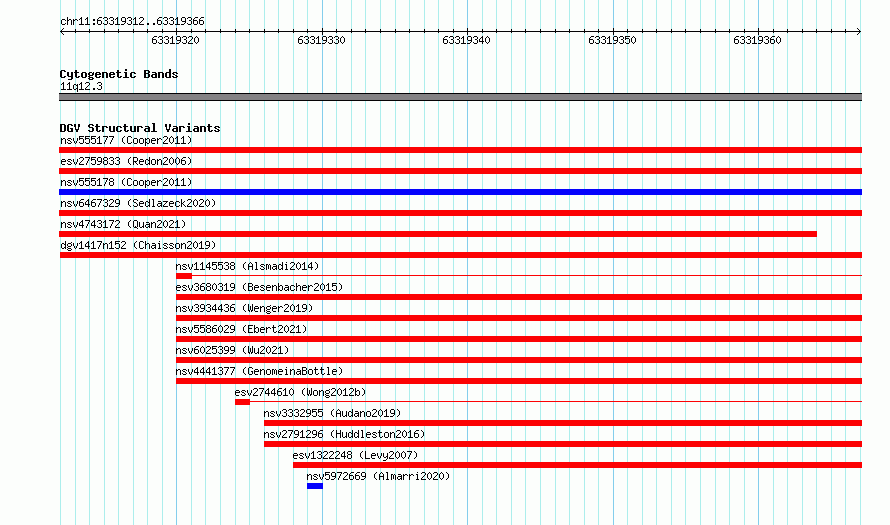890x525 pixels.
Task: Select the 11q12.3 band label
Action: 81,86
